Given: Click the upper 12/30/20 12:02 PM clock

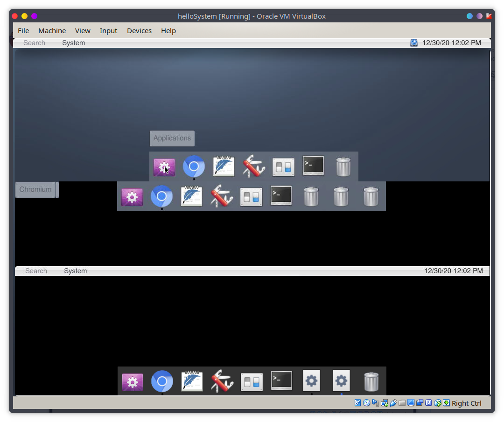Looking at the screenshot, I should (452, 43).
